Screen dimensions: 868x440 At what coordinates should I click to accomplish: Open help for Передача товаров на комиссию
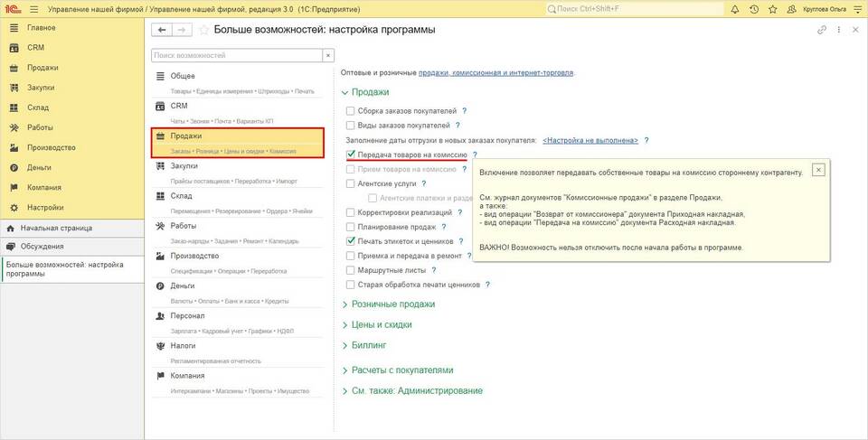point(475,155)
